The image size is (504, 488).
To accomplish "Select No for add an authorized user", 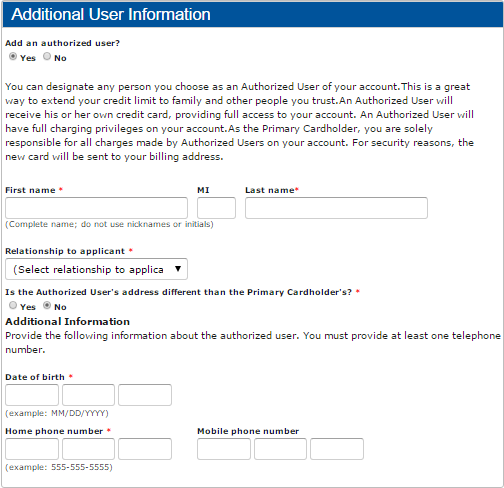I will coord(47,57).
